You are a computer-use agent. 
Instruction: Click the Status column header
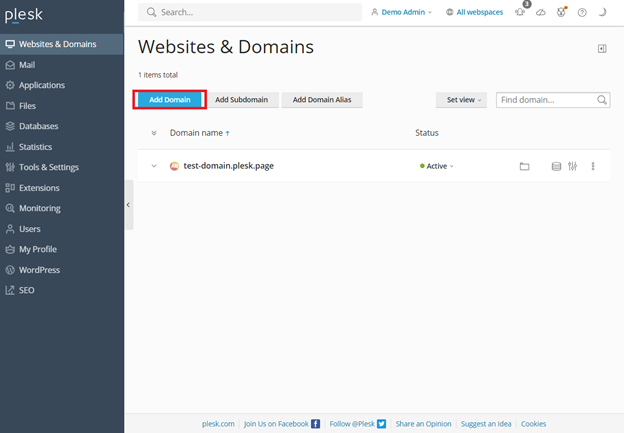(427, 133)
